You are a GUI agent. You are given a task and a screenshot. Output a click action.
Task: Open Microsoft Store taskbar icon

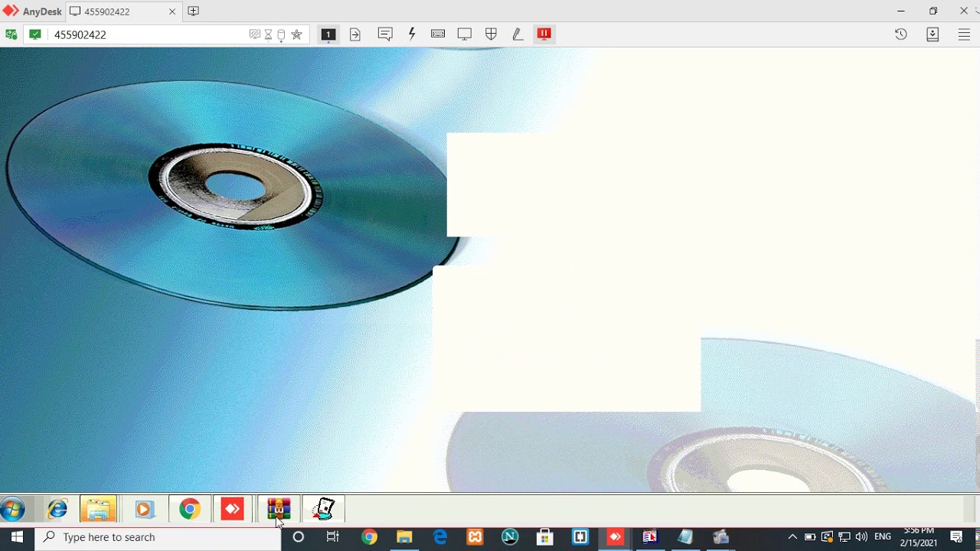pos(545,537)
